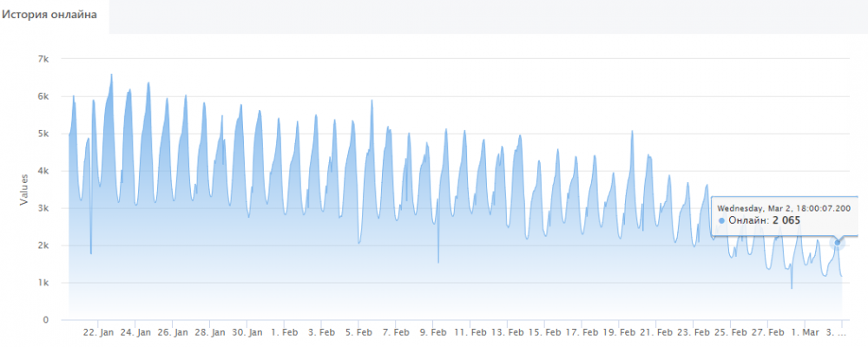This screenshot has height=347, width=868.
Task: Click the blue bullet in tooltip
Action: tap(722, 221)
